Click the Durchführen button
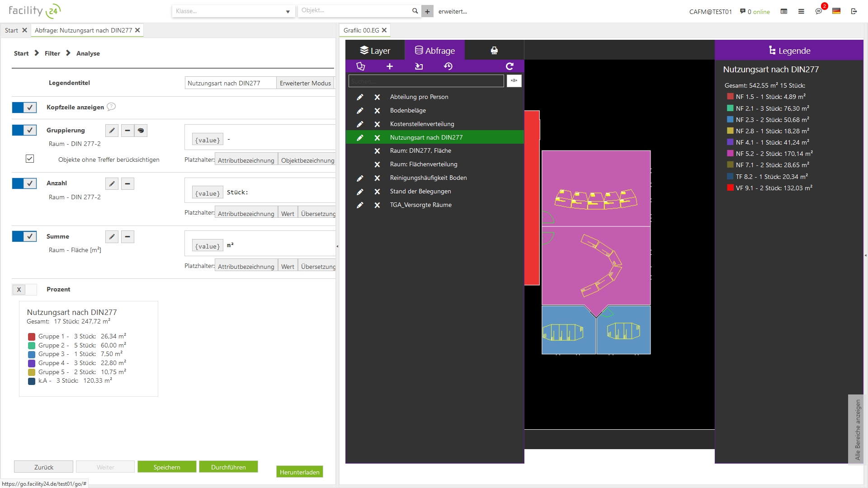Viewport: 868px width, 488px height. [x=228, y=467]
